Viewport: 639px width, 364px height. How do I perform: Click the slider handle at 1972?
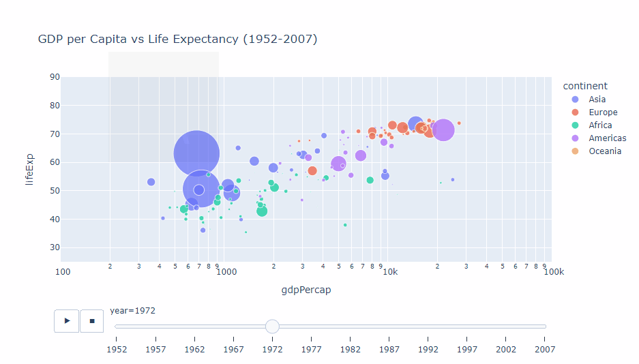pos(272,327)
